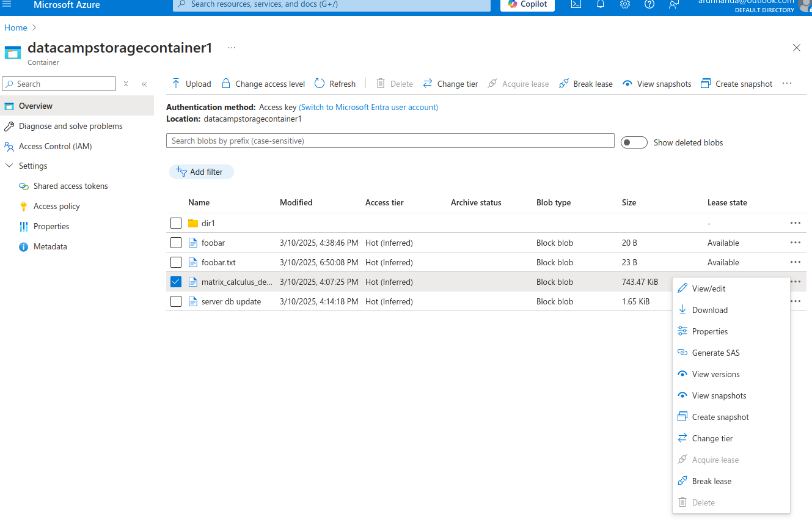Viewport: 812px width, 522px height.
Task: Click Change tier in the top toolbar
Action: pos(450,84)
